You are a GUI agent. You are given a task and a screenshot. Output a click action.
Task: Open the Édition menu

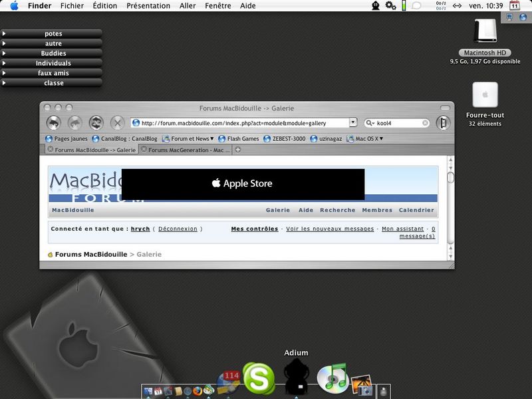coord(105,6)
